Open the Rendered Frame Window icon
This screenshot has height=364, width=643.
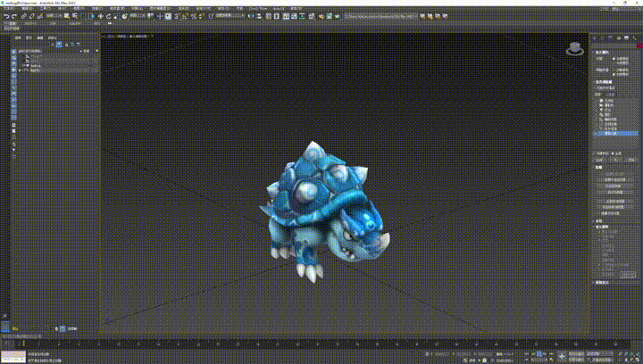[x=330, y=16]
